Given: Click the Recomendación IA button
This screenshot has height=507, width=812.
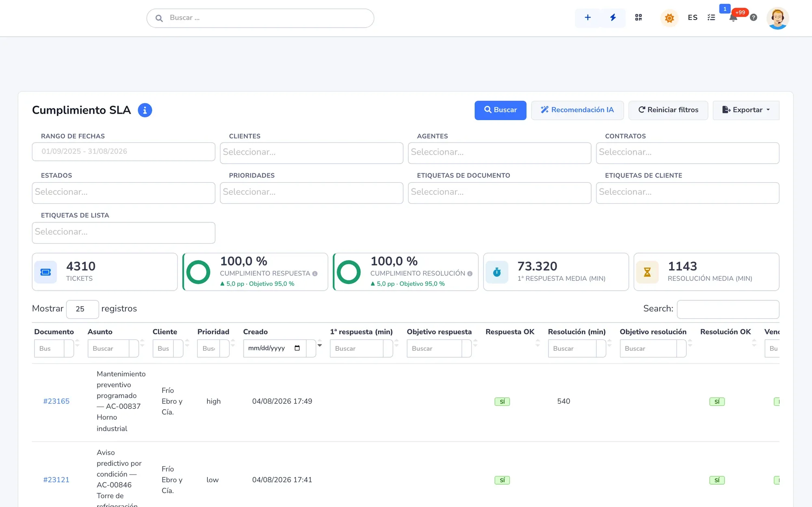Looking at the screenshot, I should click(x=577, y=110).
